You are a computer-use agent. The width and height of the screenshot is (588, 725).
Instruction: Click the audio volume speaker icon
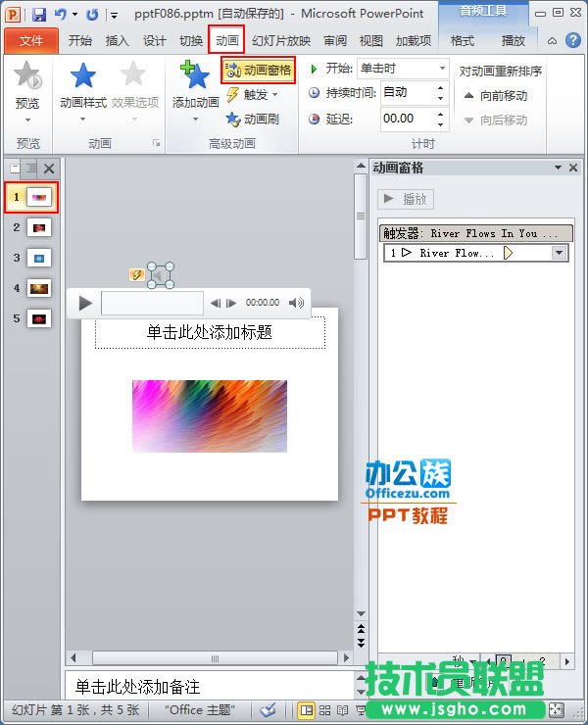pos(296,303)
